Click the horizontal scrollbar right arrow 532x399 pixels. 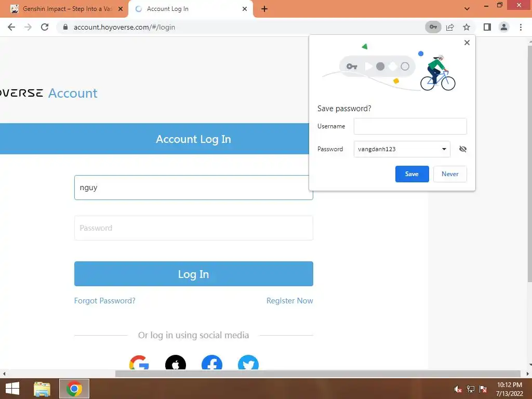pyautogui.click(x=528, y=374)
